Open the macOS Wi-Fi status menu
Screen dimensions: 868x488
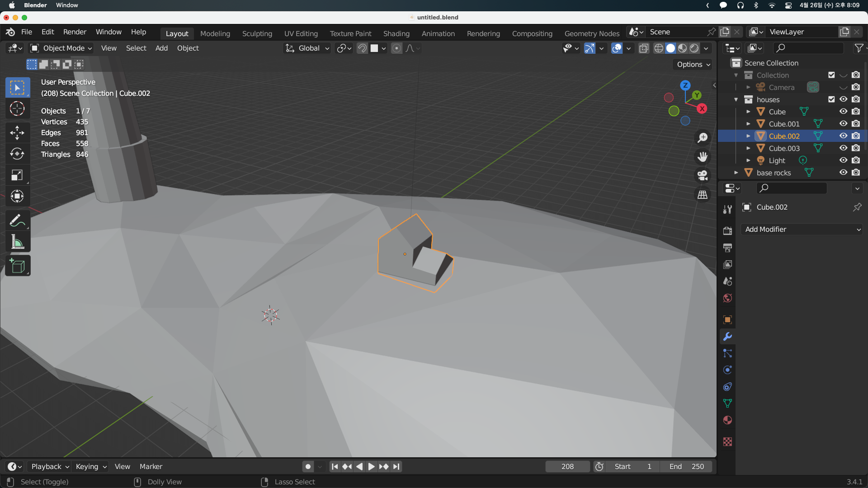point(772,5)
